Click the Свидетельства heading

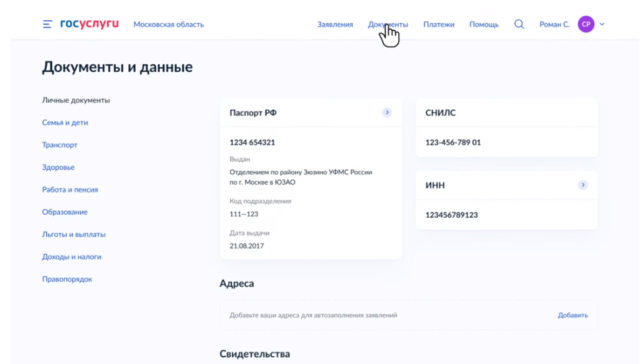(255, 354)
